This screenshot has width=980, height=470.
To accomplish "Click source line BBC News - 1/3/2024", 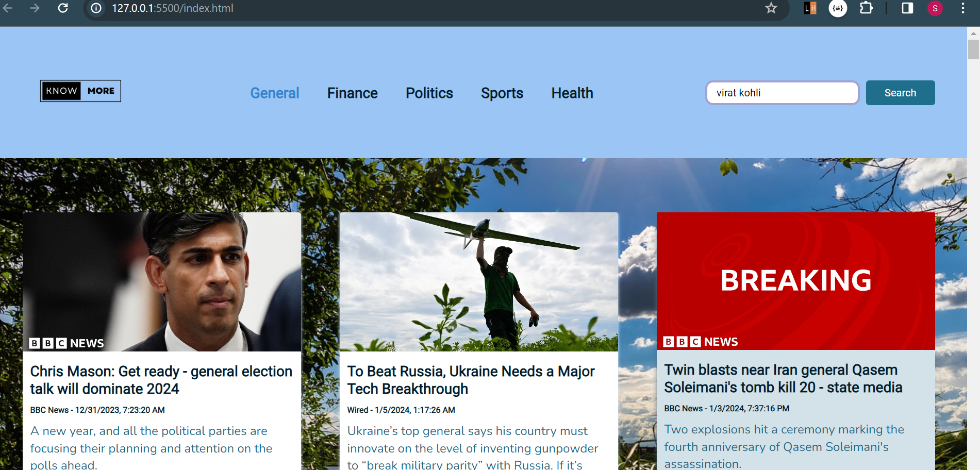I will 726,409.
